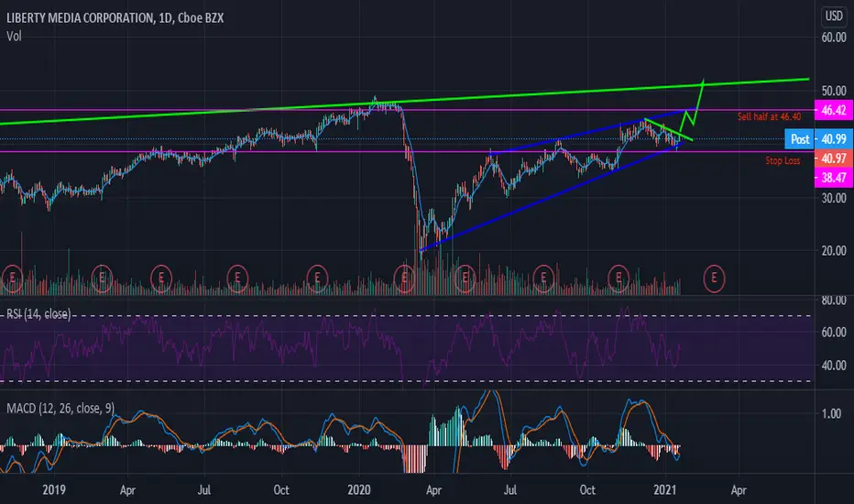The height and width of the screenshot is (504, 854).
Task: Click the magenta 38.47 price label
Action: (833, 178)
